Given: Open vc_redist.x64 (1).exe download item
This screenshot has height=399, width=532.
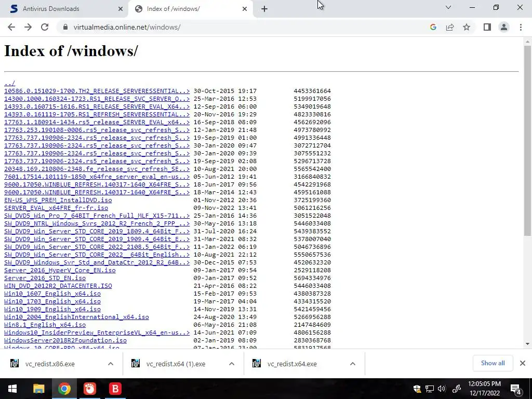Looking at the screenshot, I should coord(176,364).
